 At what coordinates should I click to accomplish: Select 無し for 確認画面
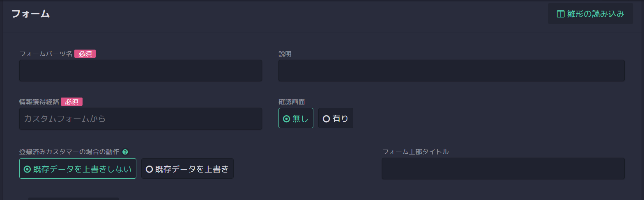296,118
